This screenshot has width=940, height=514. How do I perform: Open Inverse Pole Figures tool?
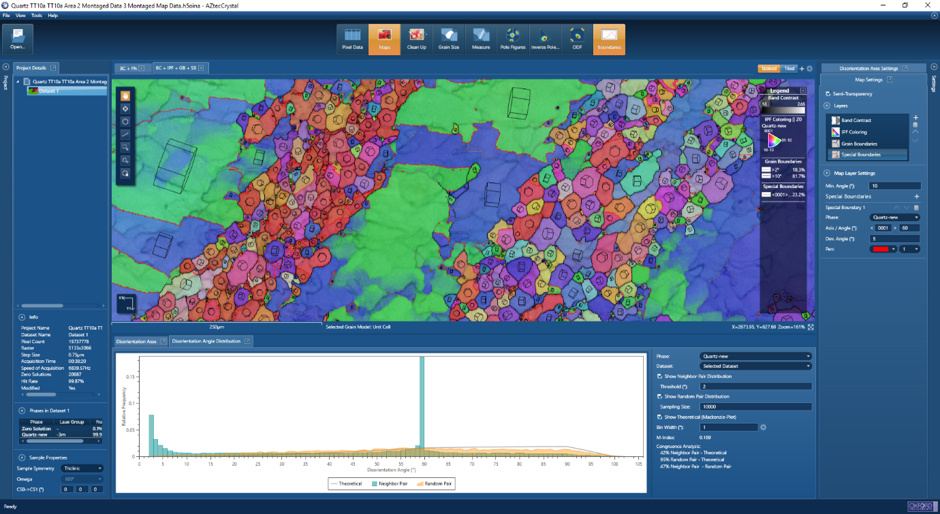pos(544,39)
